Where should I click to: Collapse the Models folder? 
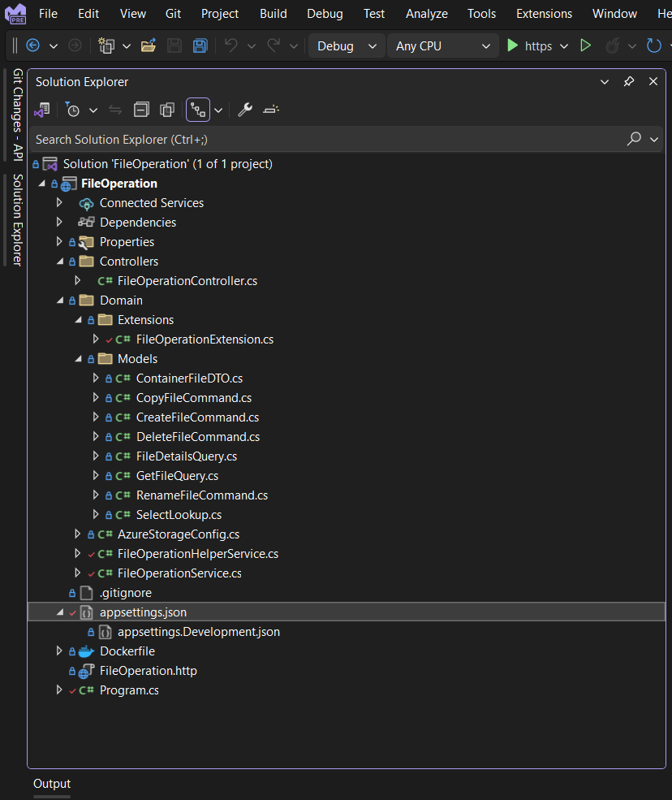click(79, 358)
